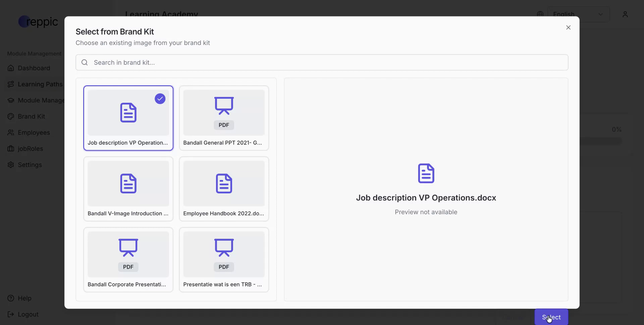Open the jobRoles briefcase icon
This screenshot has width=644, height=325.
click(x=11, y=148)
